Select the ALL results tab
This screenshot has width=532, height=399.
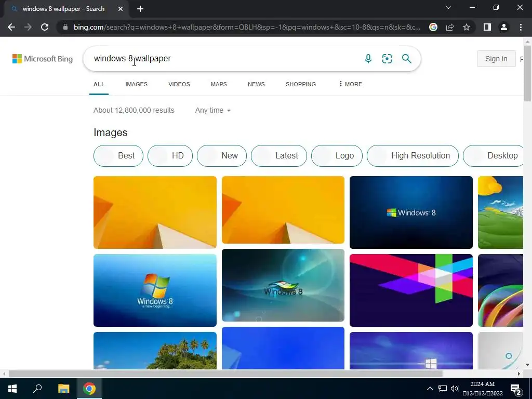[x=99, y=84]
